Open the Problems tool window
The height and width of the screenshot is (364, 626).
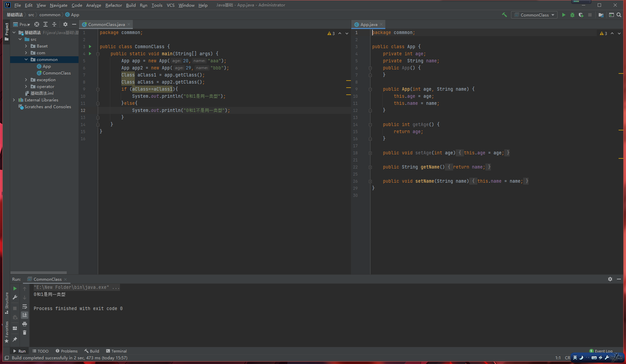[x=67, y=351]
